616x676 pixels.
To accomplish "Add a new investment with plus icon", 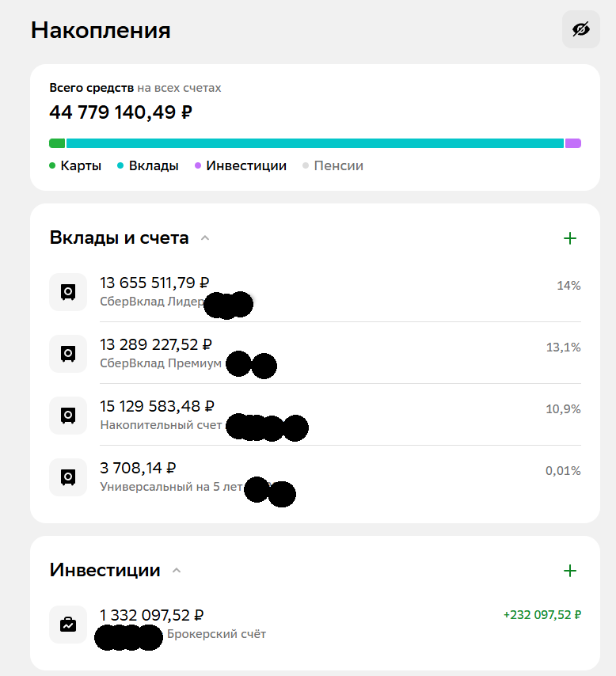I will point(569,571).
